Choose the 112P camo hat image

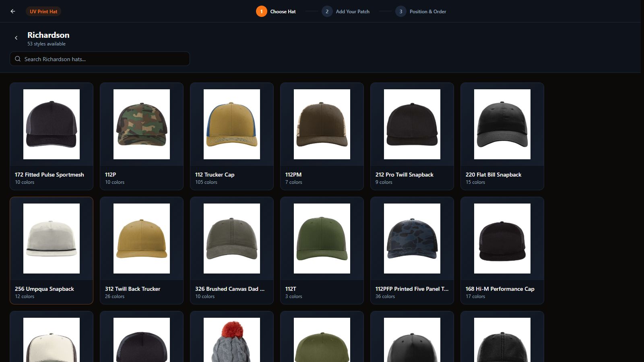142,124
